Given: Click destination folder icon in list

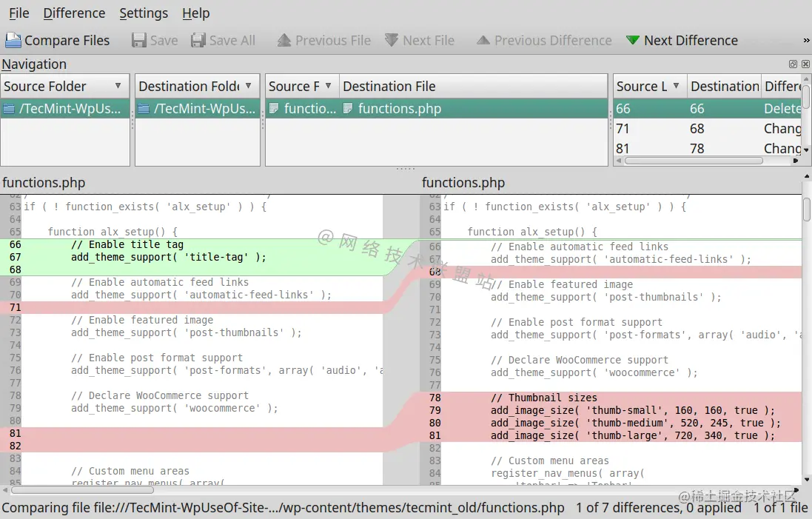Looking at the screenshot, I should point(144,109).
